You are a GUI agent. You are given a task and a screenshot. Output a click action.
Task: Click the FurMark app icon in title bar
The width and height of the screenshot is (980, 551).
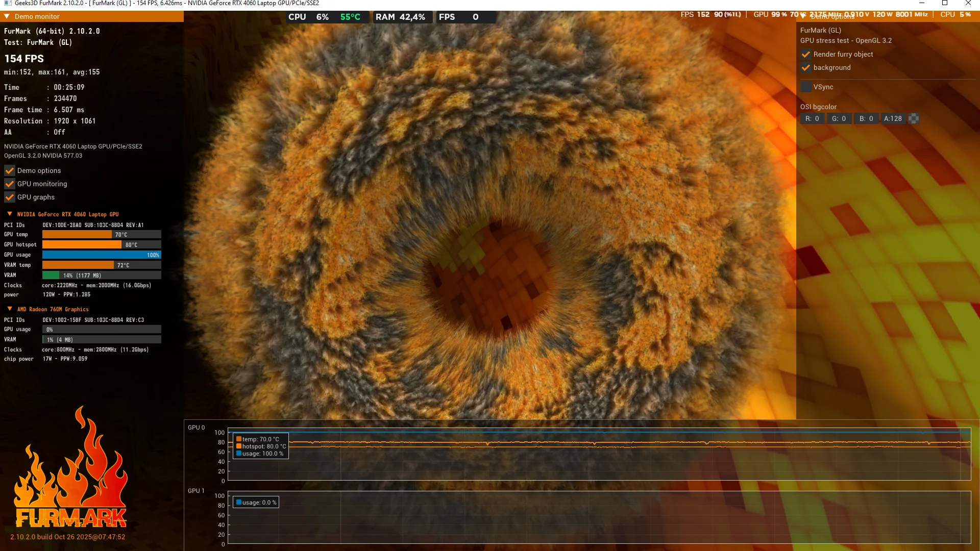(7, 3)
